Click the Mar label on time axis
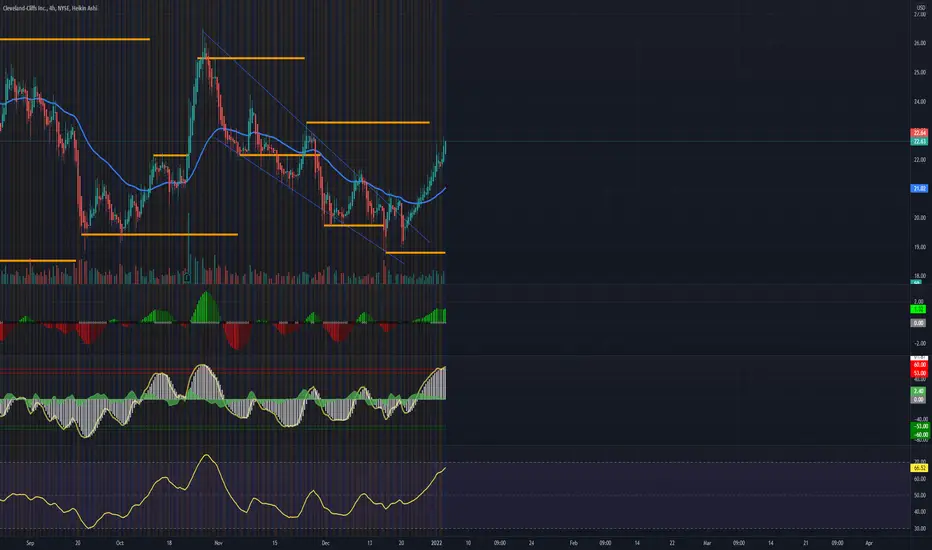The image size is (932, 550). [707, 543]
